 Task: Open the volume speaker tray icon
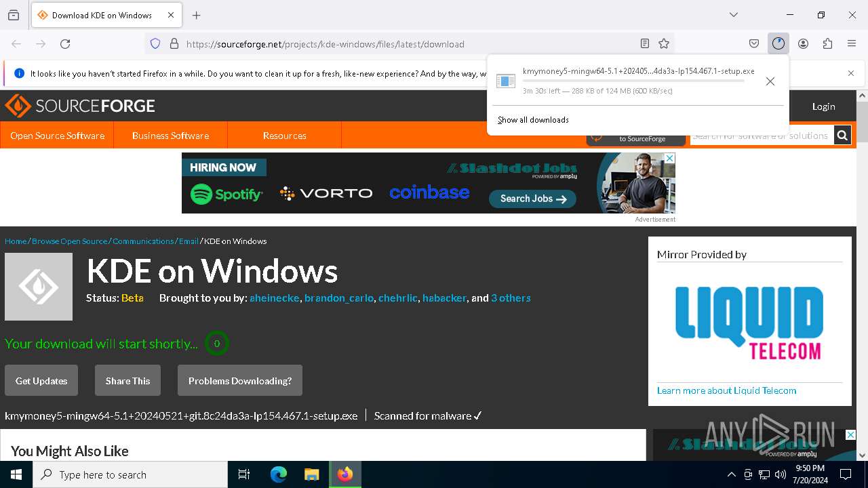(781, 474)
